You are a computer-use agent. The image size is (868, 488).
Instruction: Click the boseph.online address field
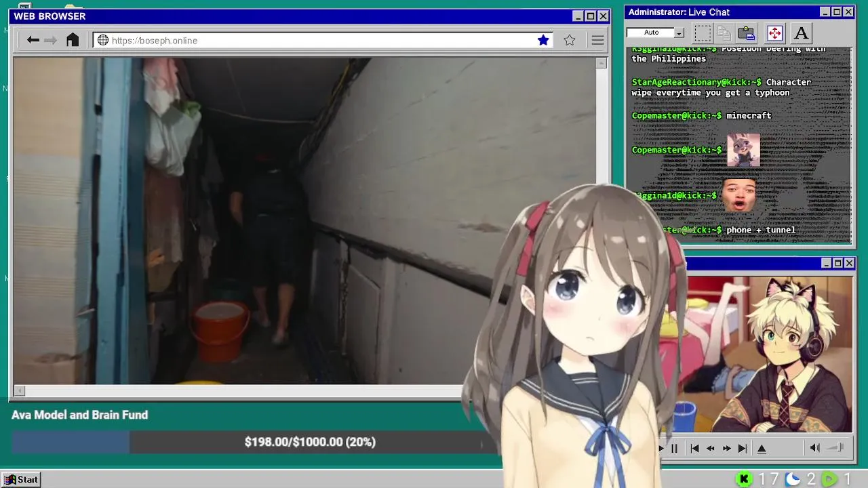pos(323,40)
